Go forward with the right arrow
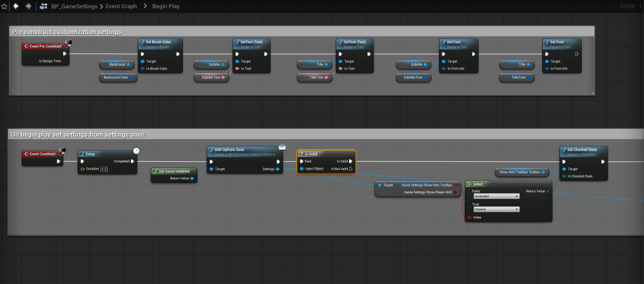The width and height of the screenshot is (644, 284). (28, 6)
